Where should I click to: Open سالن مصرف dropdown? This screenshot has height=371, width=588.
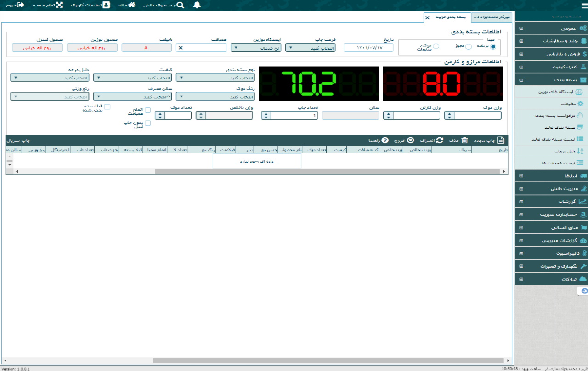pyautogui.click(x=133, y=96)
